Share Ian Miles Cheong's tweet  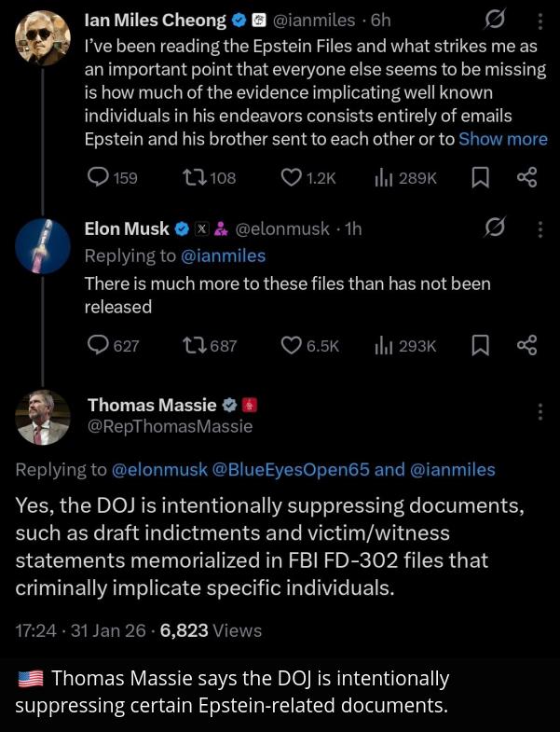(526, 178)
